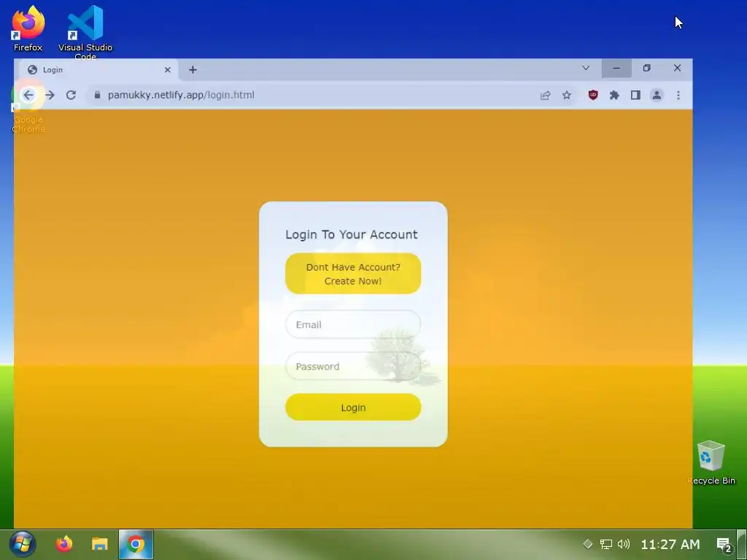View site info via the padlock icon

click(x=97, y=95)
